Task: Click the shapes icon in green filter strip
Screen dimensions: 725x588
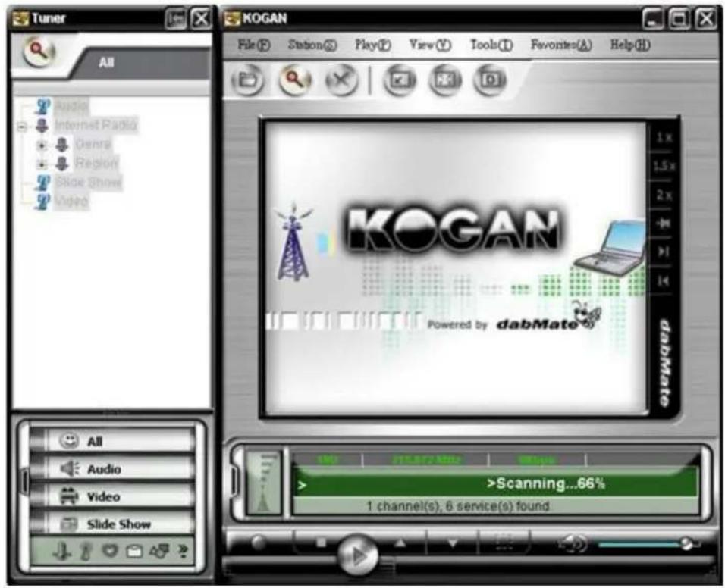Action: 159,551
